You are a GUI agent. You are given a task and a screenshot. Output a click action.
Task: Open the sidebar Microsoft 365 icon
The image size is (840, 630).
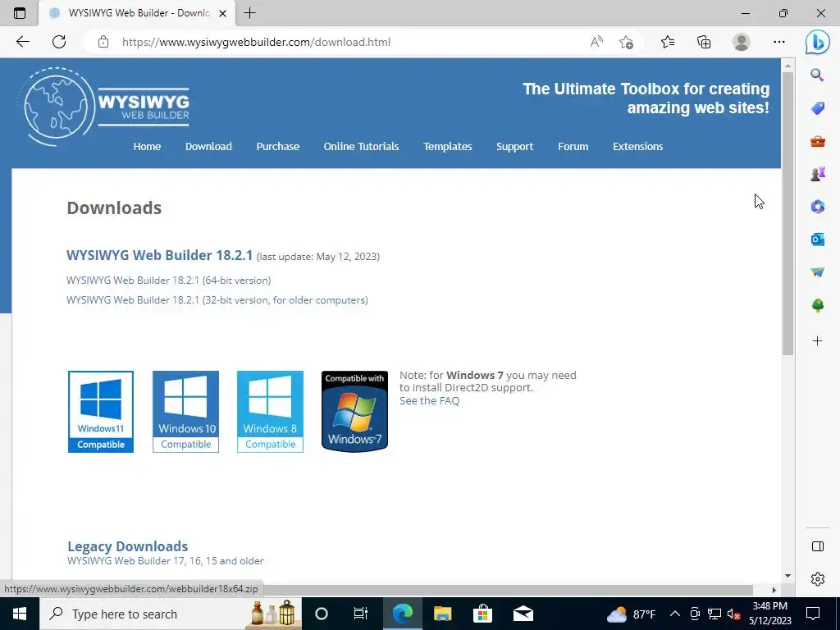click(818, 206)
